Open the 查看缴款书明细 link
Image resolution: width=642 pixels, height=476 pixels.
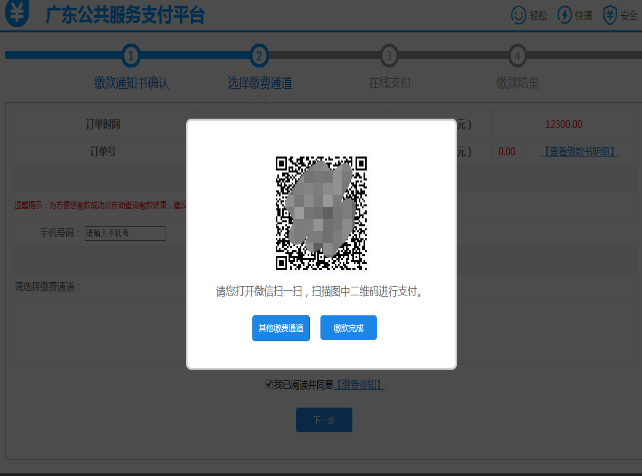point(579,152)
